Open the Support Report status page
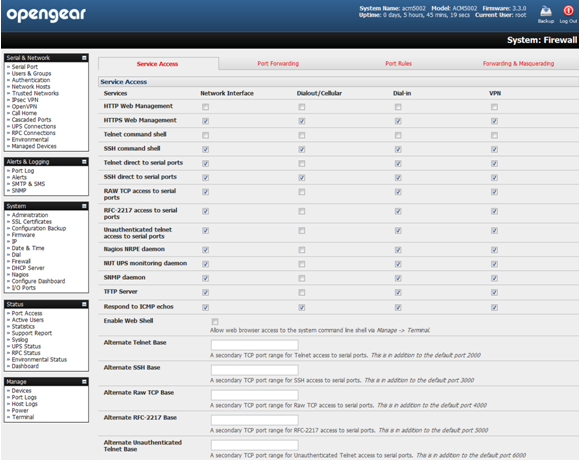This screenshot has width=579, height=460. click(32, 333)
